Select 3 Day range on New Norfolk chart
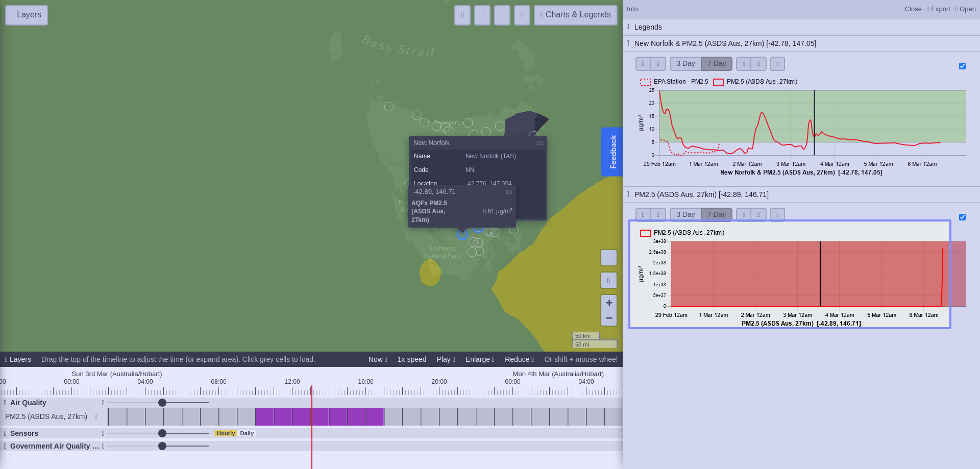 coord(685,64)
